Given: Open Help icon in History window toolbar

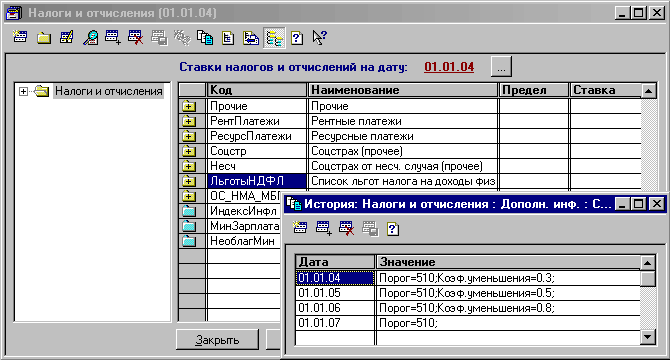Looking at the screenshot, I should click(393, 229).
